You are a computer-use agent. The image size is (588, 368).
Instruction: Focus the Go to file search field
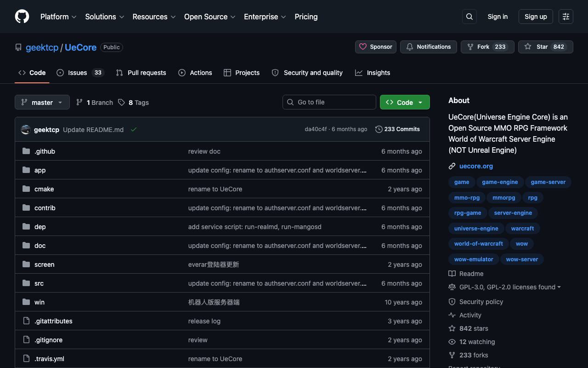click(329, 102)
